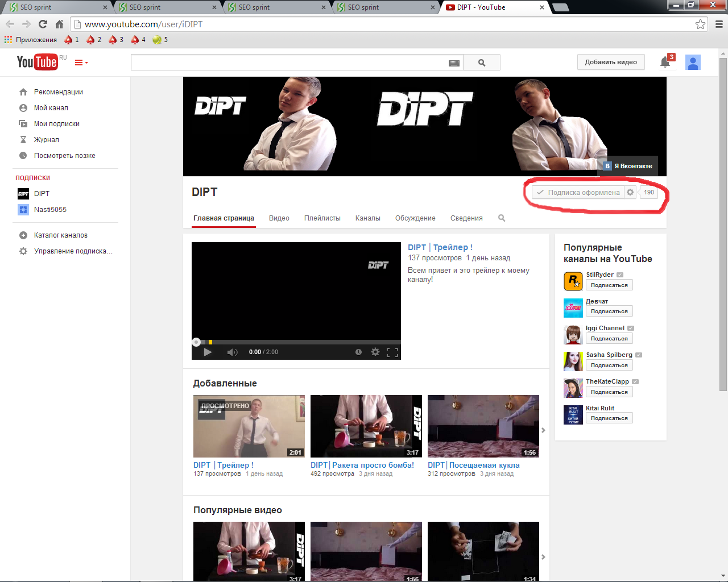Viewport: 728px width, 582px height.
Task: Open the Chrome hamburger menu
Action: pos(718,24)
